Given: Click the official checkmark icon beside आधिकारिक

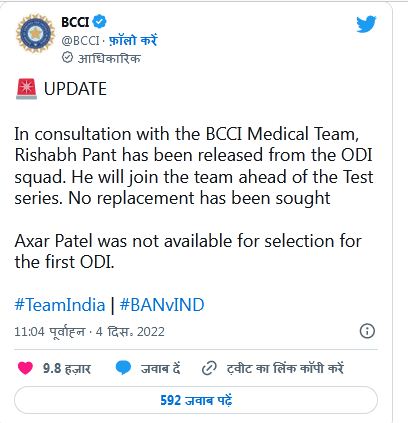Looking at the screenshot, I should pyautogui.click(x=67, y=58).
